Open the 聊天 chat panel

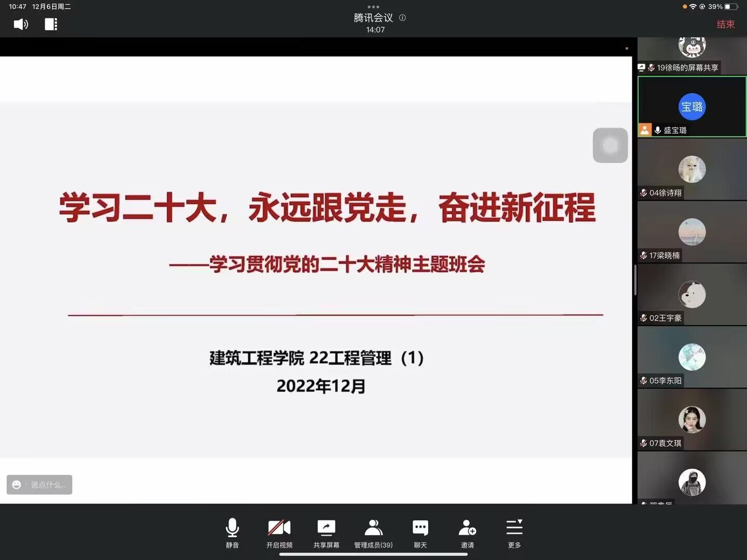click(x=420, y=533)
